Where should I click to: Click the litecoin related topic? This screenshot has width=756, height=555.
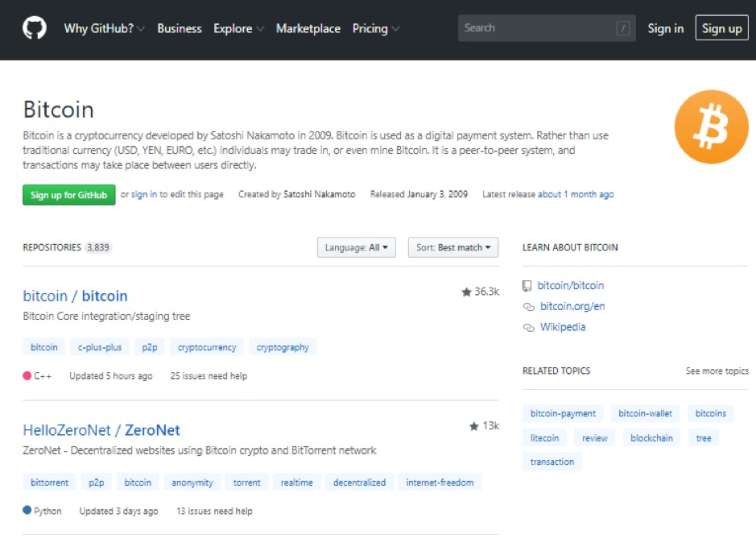(544, 438)
